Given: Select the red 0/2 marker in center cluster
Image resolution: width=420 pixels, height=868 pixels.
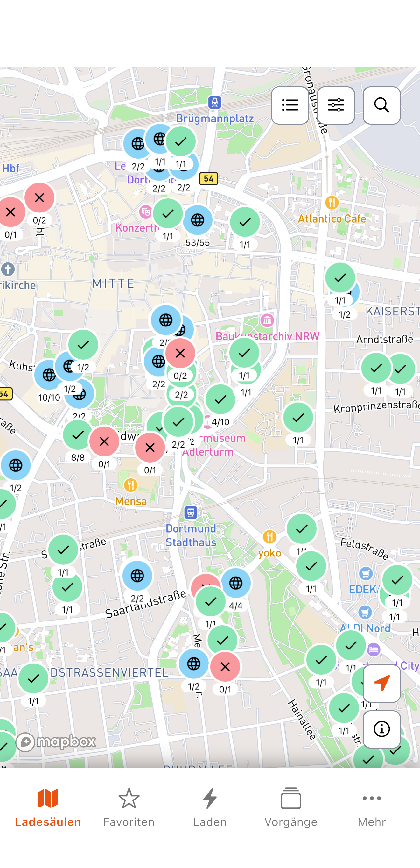Looking at the screenshot, I should click(180, 354).
